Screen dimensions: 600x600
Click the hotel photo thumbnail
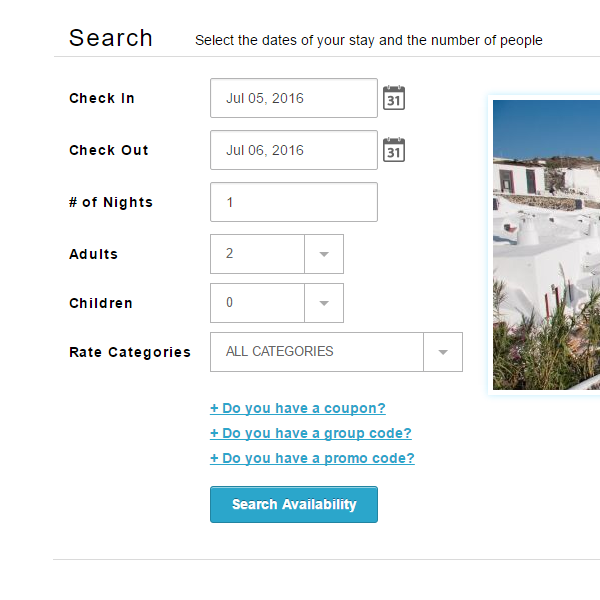546,245
